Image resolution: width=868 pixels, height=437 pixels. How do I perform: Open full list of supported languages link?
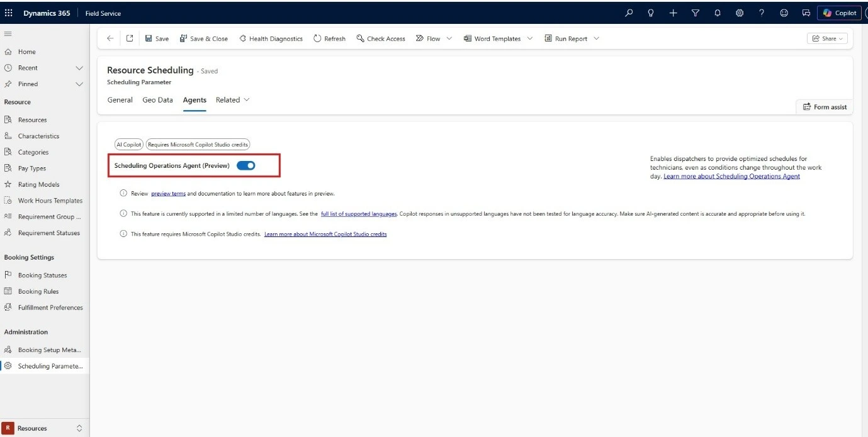[359, 214]
